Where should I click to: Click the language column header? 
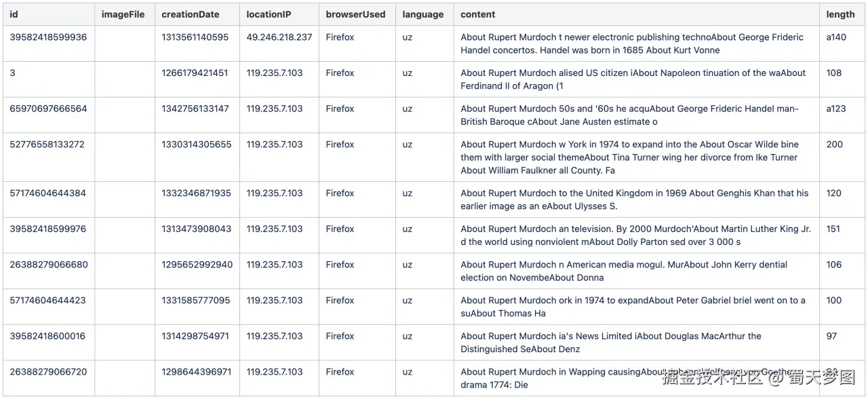pyautogui.click(x=422, y=14)
